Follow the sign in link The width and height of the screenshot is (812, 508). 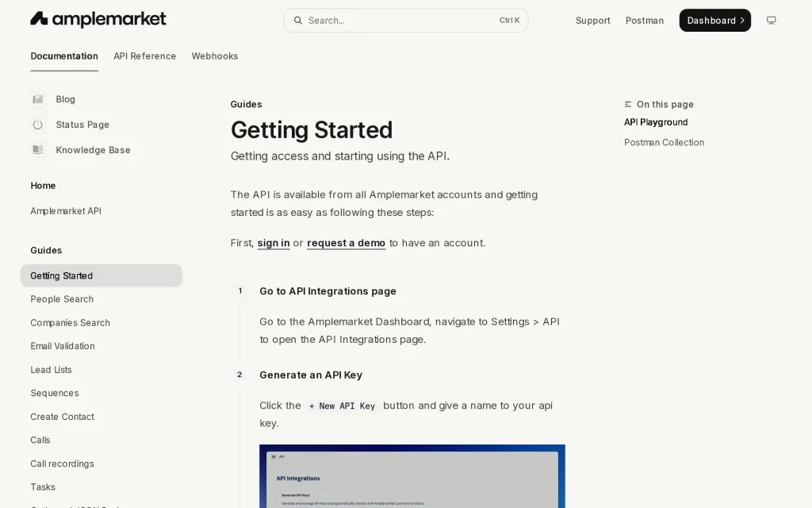pyautogui.click(x=274, y=243)
